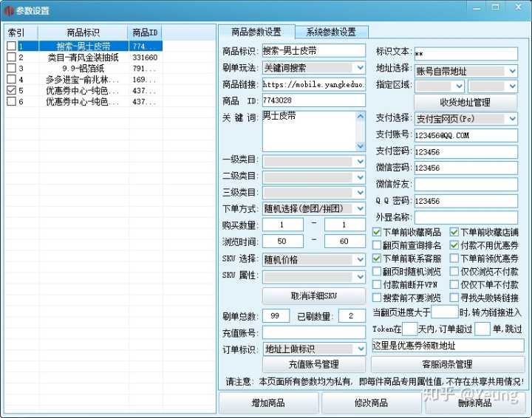Toggle 下单前收藏商品 checkbox
Viewport: 532px width, 418px height.
point(378,232)
